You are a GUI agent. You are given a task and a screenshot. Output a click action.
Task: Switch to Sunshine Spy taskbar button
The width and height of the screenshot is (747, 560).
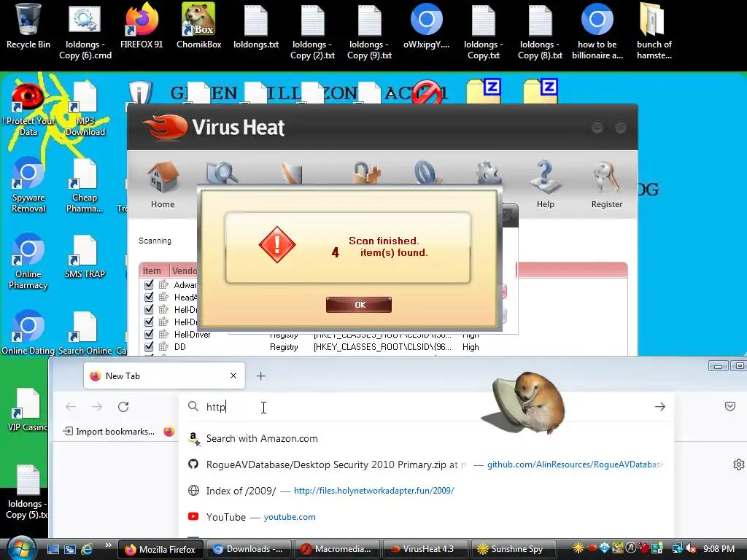514,549
